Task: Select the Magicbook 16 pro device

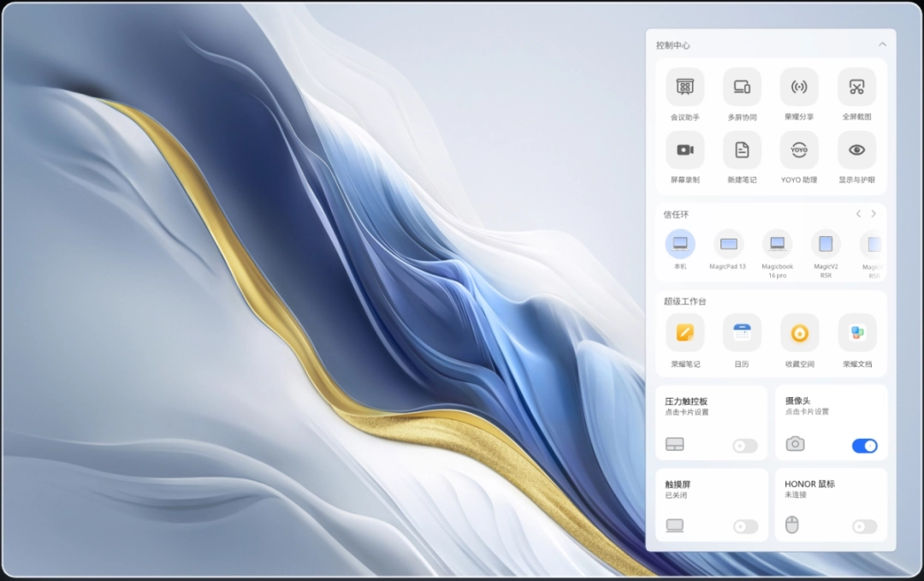Action: pos(777,245)
